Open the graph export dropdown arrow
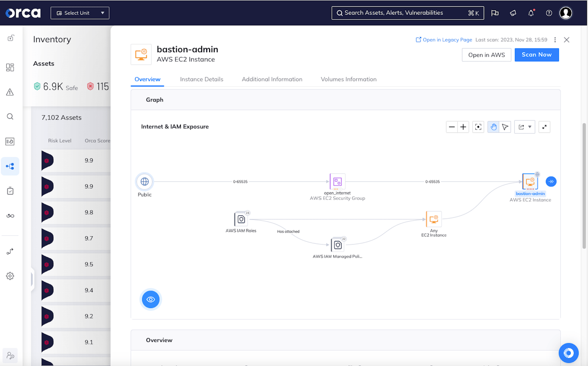The height and width of the screenshot is (366, 588). coord(529,127)
